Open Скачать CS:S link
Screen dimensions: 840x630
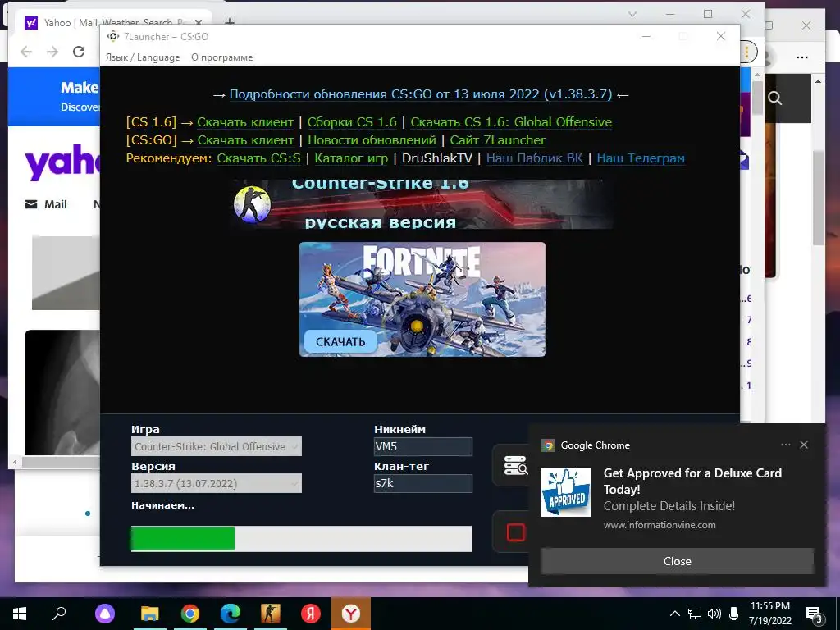click(x=258, y=158)
